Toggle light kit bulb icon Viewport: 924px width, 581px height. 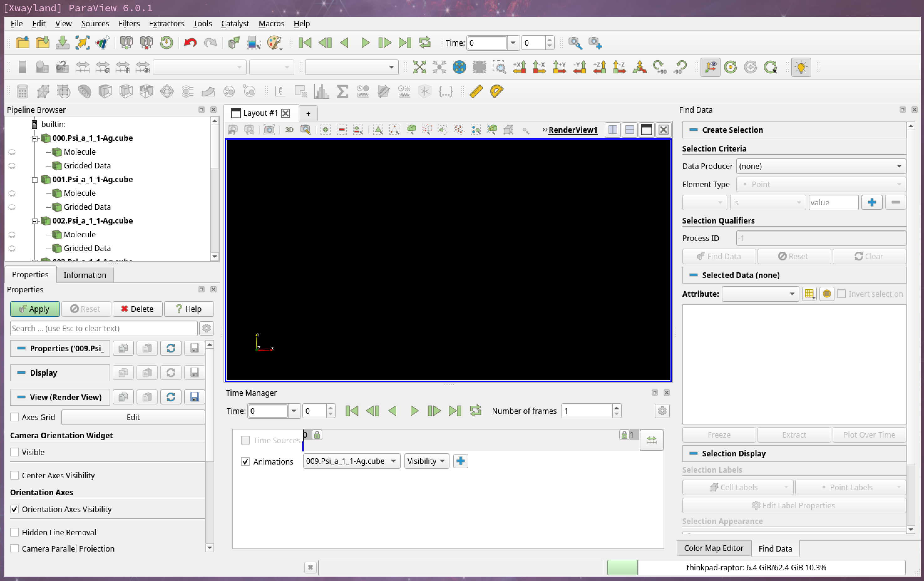(x=801, y=67)
